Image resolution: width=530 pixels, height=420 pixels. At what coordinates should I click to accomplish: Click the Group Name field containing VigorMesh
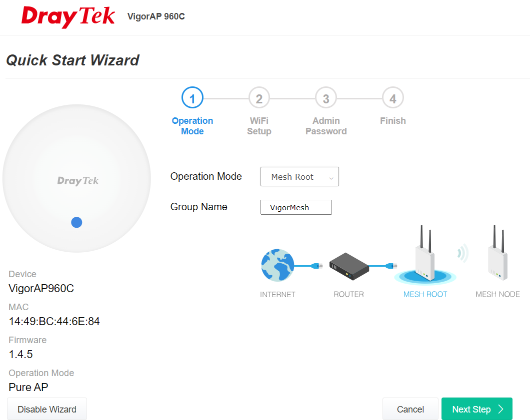(296, 207)
